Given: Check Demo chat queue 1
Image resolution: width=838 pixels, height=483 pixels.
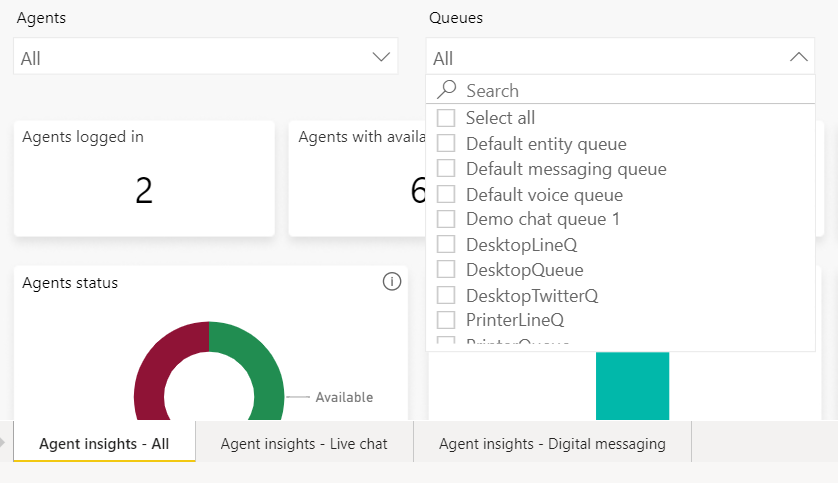Looking at the screenshot, I should click(446, 219).
